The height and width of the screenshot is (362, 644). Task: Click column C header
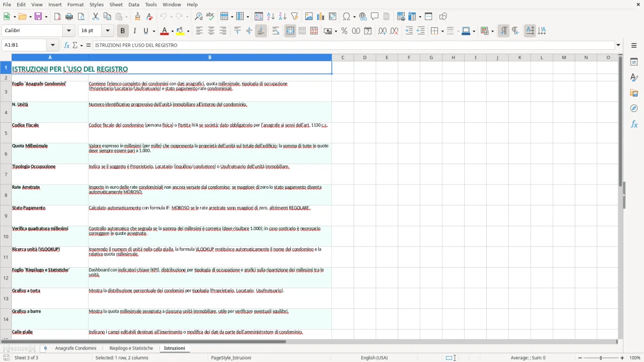[x=343, y=57]
